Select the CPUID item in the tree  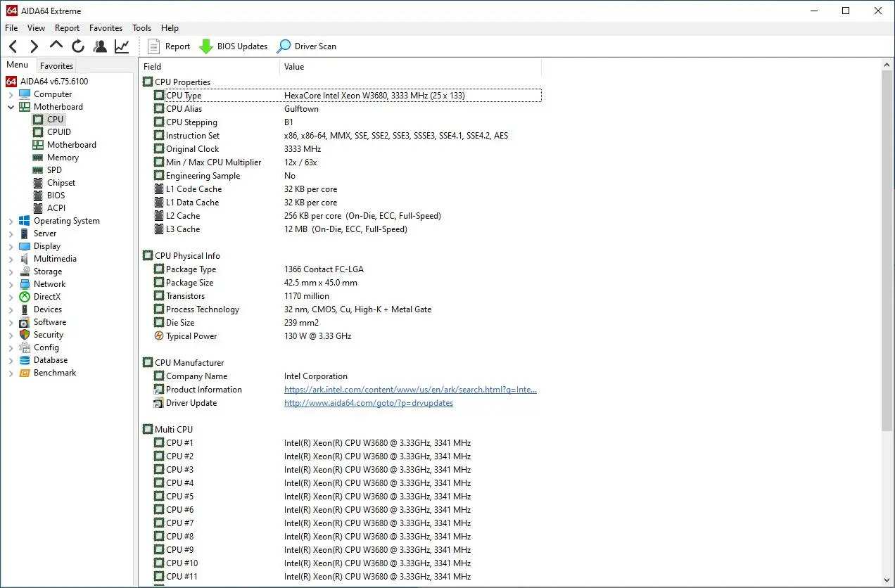coord(59,132)
